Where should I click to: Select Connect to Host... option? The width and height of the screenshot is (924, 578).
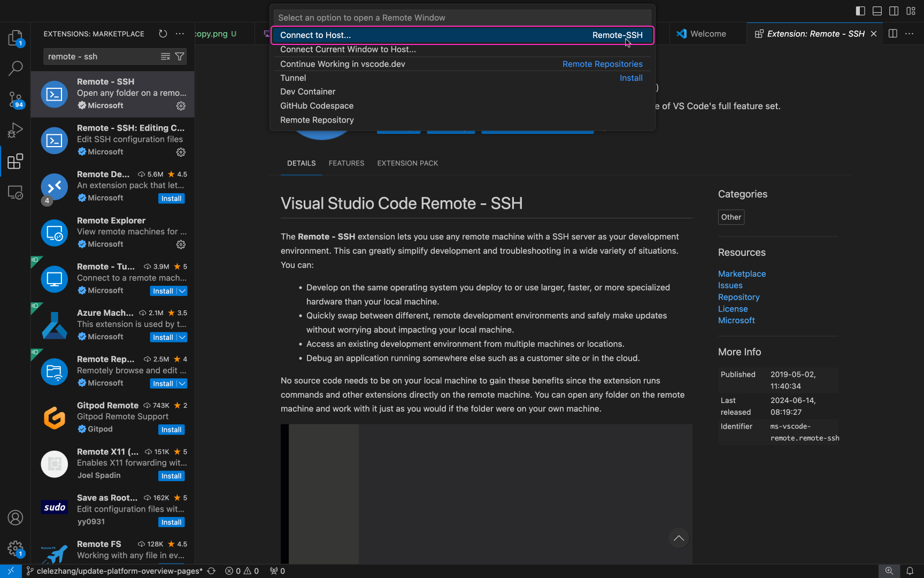point(462,35)
